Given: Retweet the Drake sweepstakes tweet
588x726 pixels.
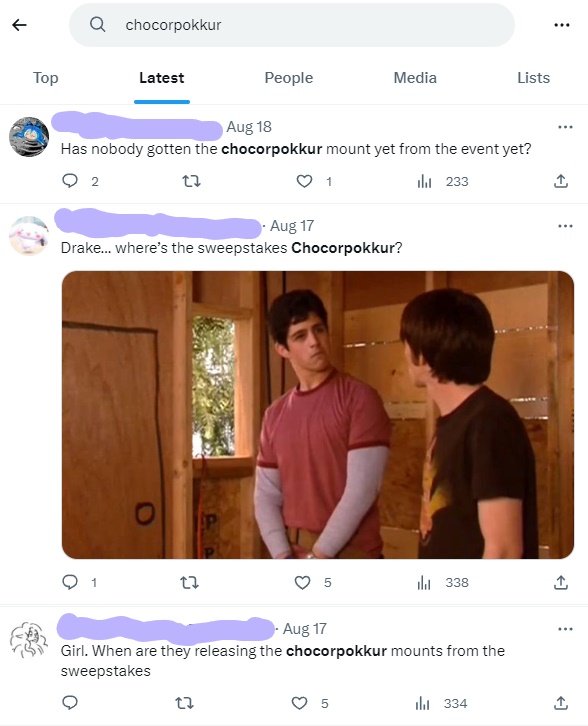Looking at the screenshot, I should tap(189, 582).
